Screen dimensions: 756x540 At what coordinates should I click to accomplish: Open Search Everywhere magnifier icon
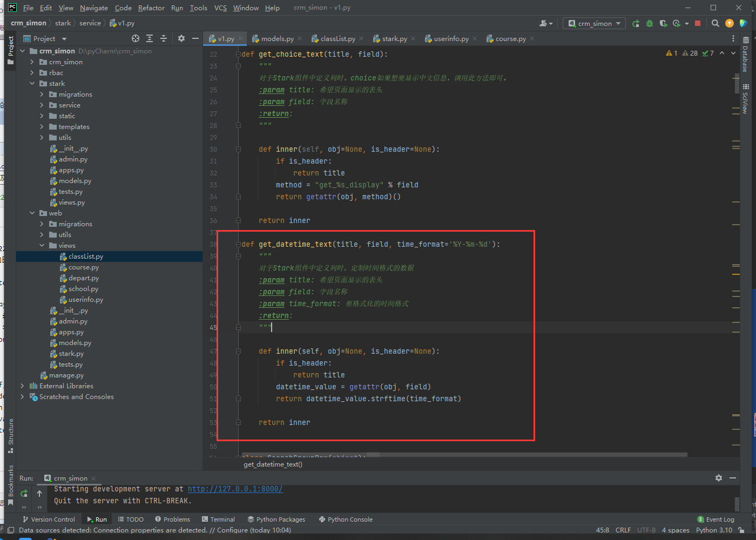[715, 23]
